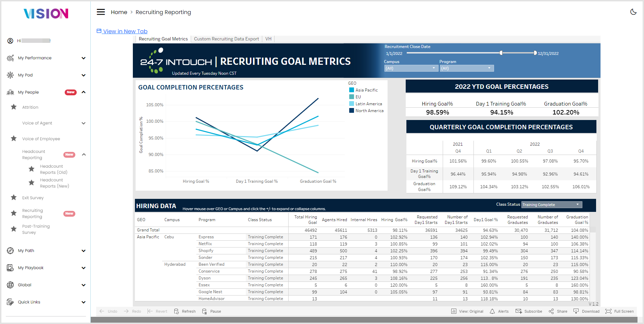Toggle favorite star next to Attrition

(x=14, y=107)
